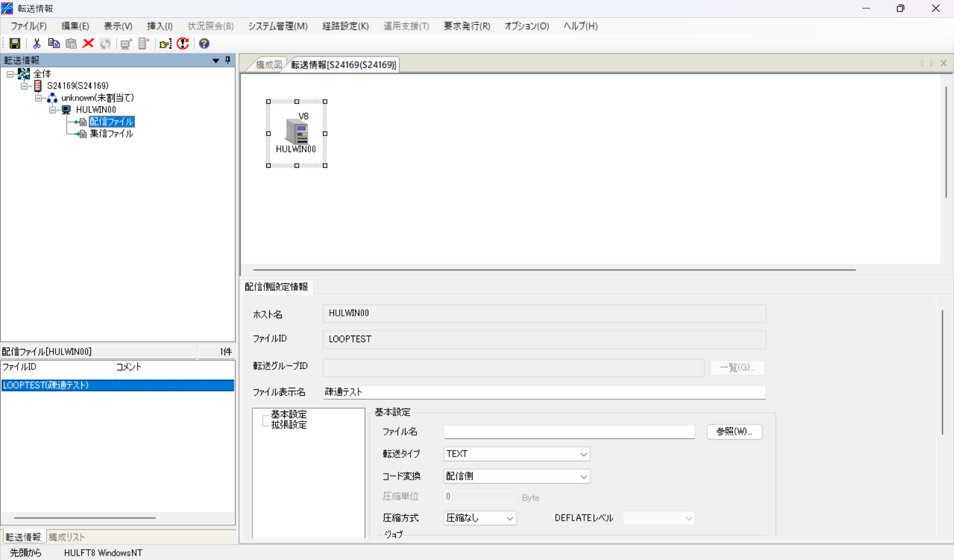This screenshot has width=954, height=560.
Task: Switch to the 構成図 tab
Action: [x=268, y=65]
